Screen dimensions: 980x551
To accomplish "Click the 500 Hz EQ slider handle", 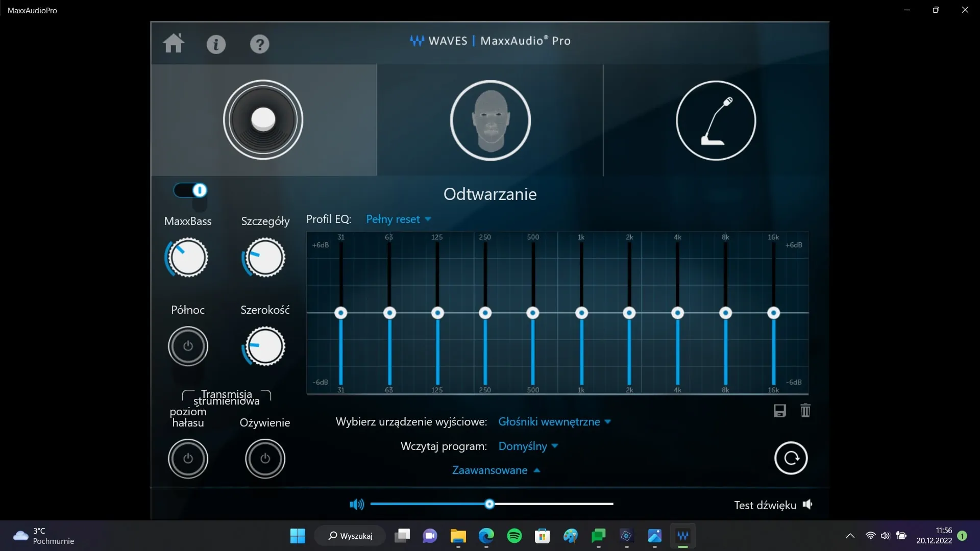I will 533,313.
